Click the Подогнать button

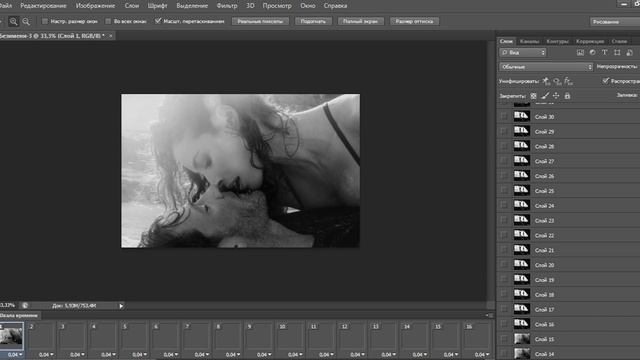[313, 21]
